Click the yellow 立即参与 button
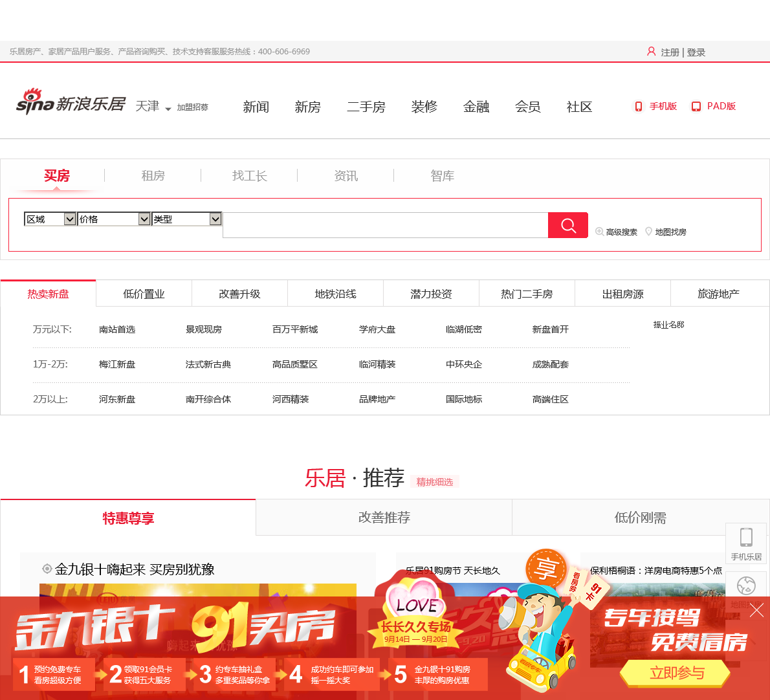The image size is (770, 700). (677, 673)
